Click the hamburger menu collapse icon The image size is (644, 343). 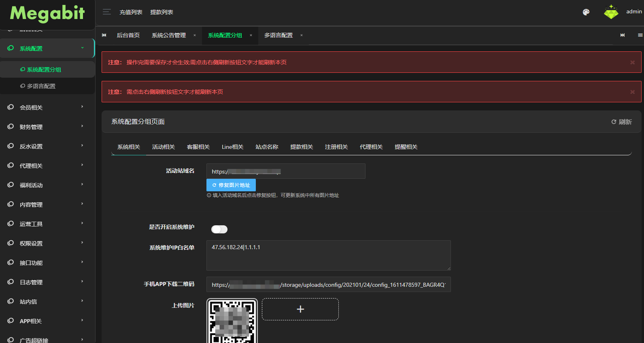106,12
